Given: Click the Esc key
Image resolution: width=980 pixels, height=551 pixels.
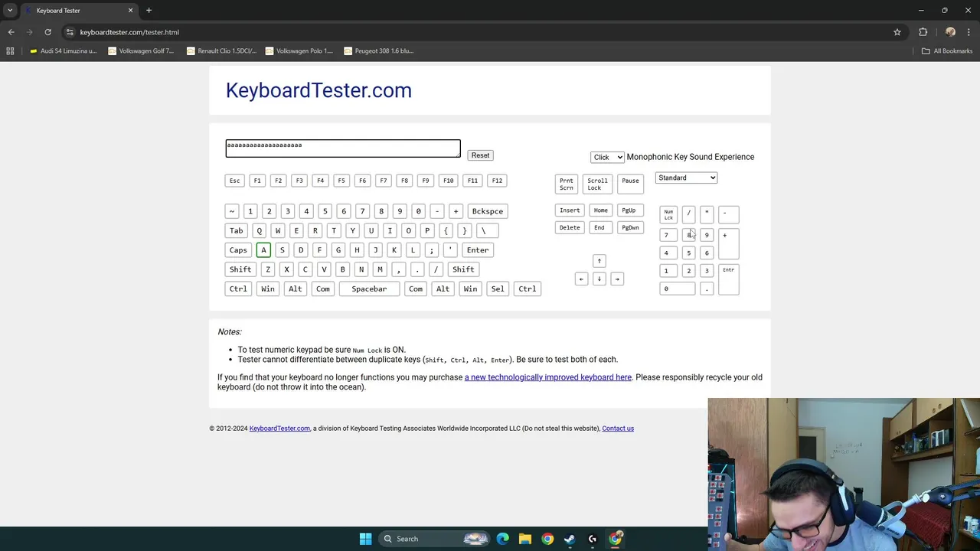Looking at the screenshot, I should [x=234, y=181].
